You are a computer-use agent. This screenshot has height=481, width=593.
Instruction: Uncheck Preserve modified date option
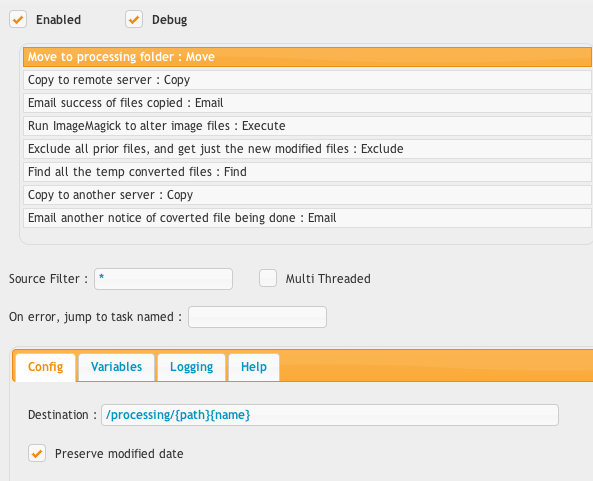coord(37,453)
